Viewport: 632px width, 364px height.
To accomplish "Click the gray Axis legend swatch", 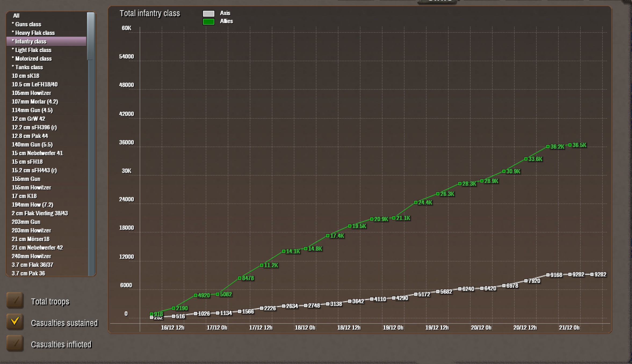I will pos(208,13).
